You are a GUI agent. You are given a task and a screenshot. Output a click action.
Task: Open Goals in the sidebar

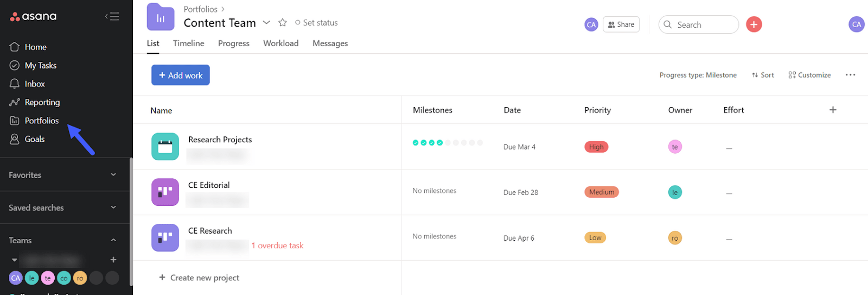(35, 139)
